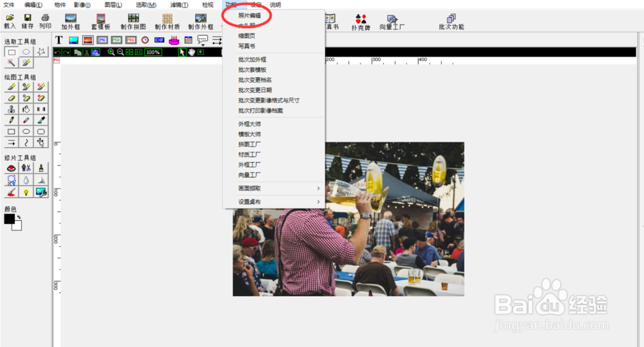Click the white background color swatch
Image resolution: width=644 pixels, height=347 pixels.
tap(17, 225)
